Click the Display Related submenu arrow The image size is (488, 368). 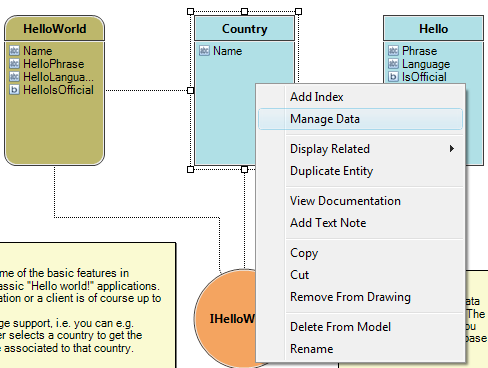pyautogui.click(x=452, y=149)
